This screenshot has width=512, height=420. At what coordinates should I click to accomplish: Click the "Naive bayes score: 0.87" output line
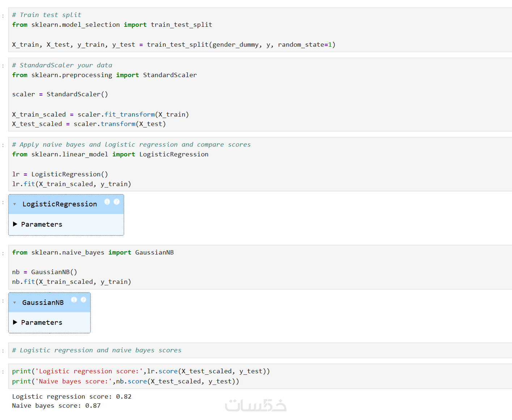coord(56,406)
